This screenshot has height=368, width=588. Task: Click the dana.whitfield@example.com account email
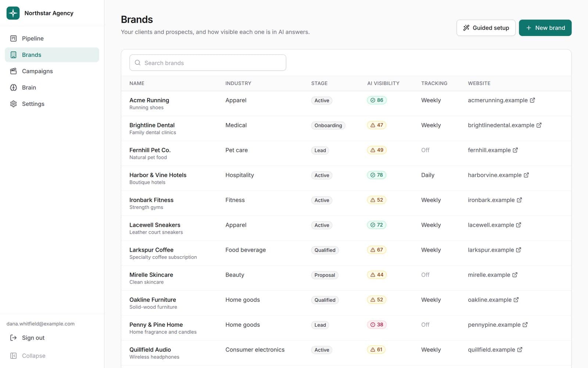tap(40, 324)
